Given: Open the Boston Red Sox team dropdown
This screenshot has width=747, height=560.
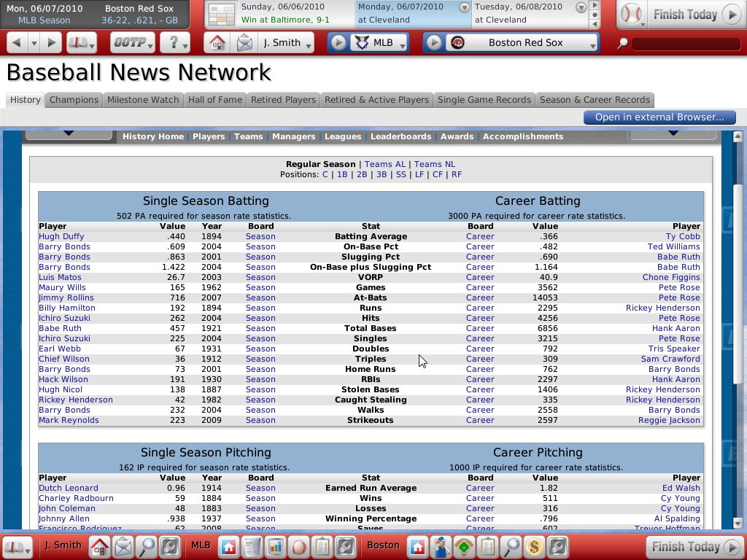Looking at the screenshot, I should click(524, 43).
